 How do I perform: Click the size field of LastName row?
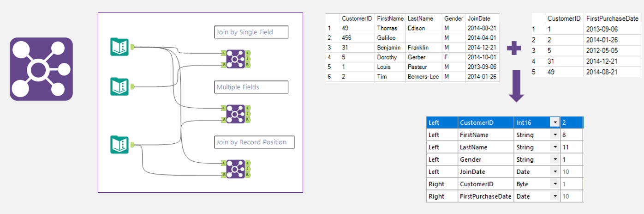pyautogui.click(x=572, y=147)
